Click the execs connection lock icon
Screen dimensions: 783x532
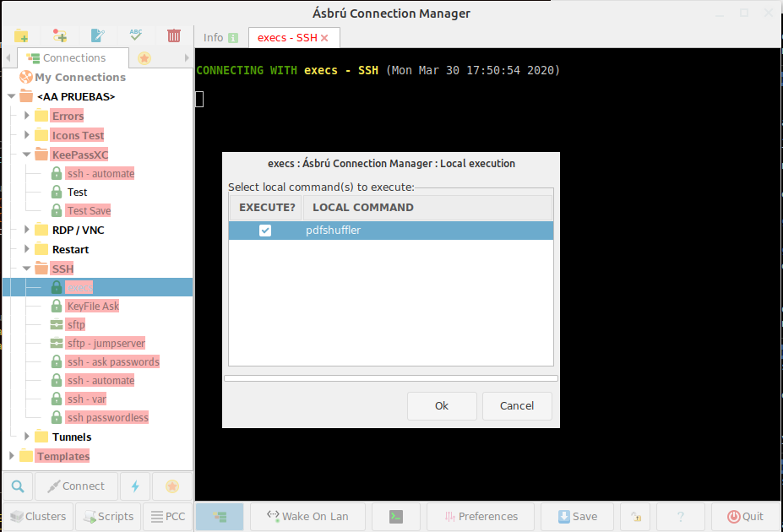57,287
